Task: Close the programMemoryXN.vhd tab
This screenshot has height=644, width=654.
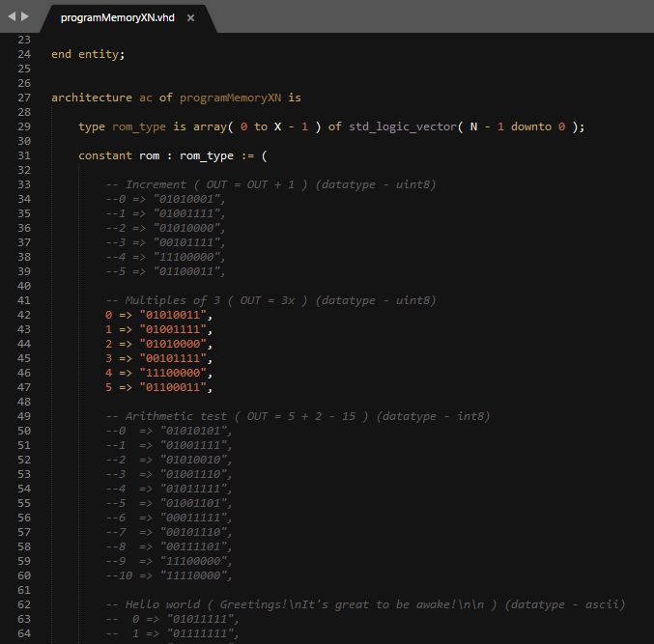Action: pyautogui.click(x=190, y=18)
